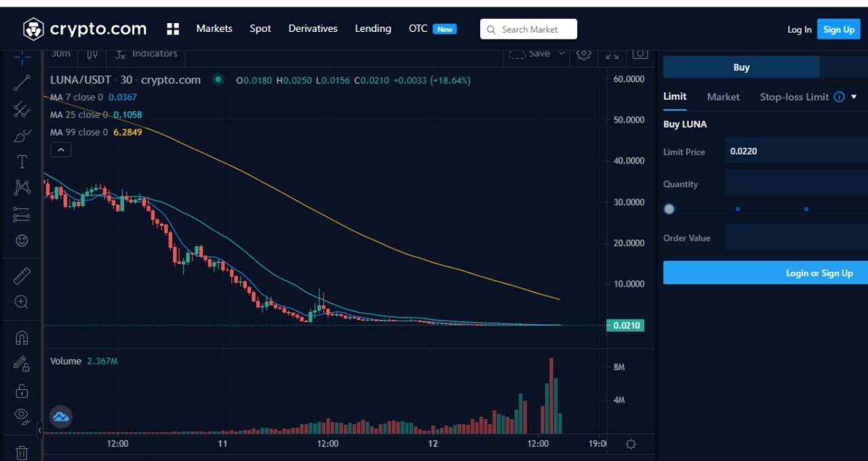This screenshot has height=461, width=868.
Task: Click the Limit Price input field
Action: click(x=796, y=151)
